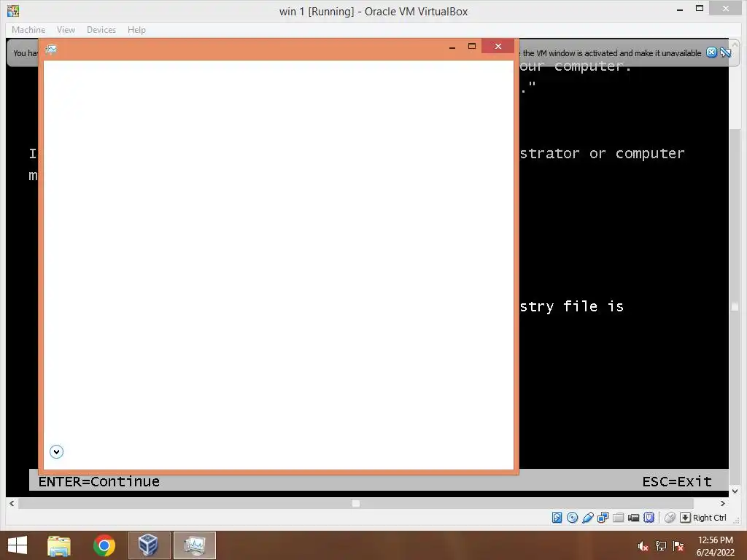This screenshot has height=560, width=747.
Task: Click the USB devices status icon
Action: click(x=588, y=518)
